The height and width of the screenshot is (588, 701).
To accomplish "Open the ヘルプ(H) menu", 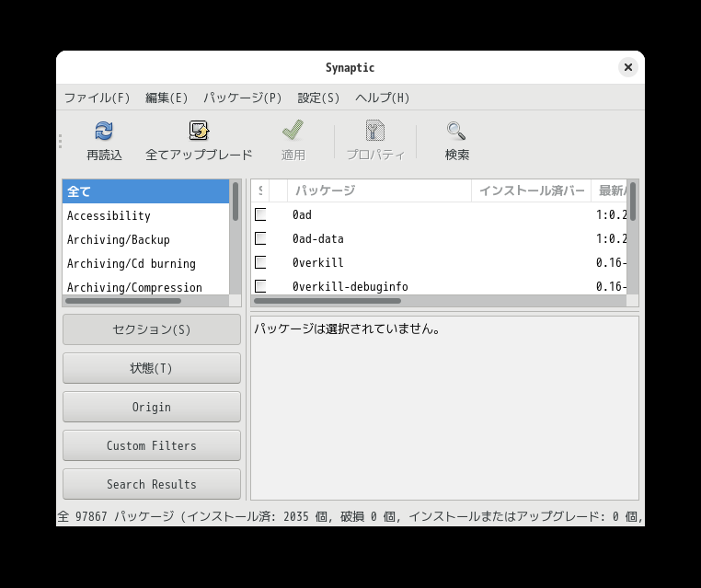I will (x=383, y=98).
